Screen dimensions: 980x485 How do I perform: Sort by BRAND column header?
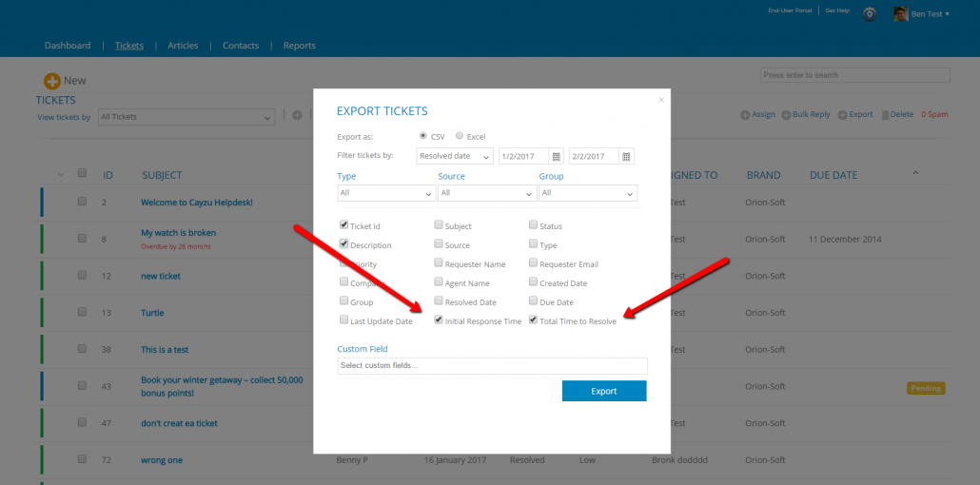click(x=764, y=175)
